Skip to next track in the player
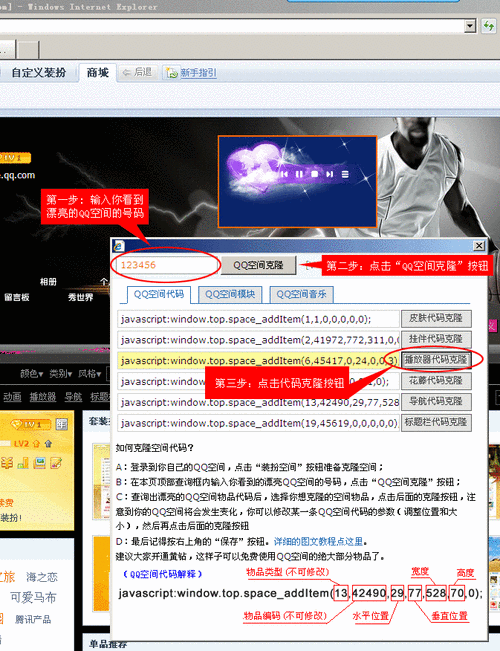The width and height of the screenshot is (500, 651). click(x=329, y=174)
